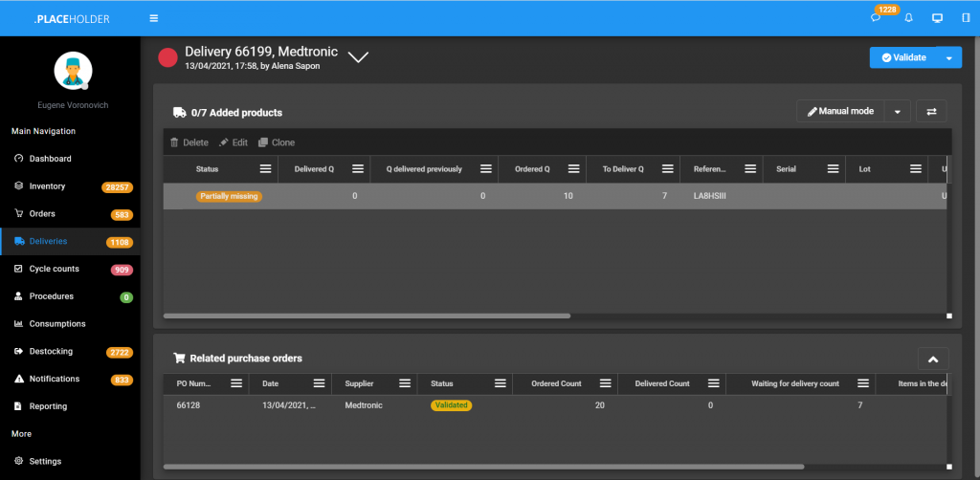Click the blue Validate button
The height and width of the screenshot is (480, 980).
(902, 57)
